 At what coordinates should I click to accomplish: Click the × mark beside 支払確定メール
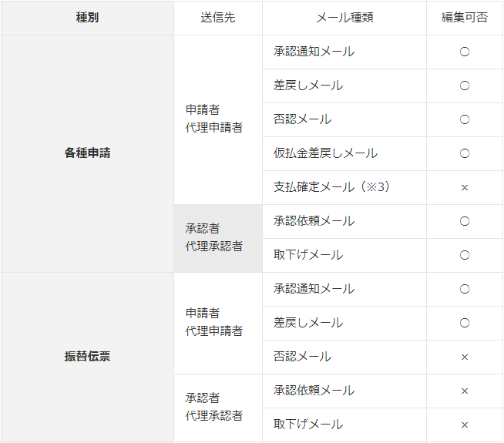tap(465, 187)
